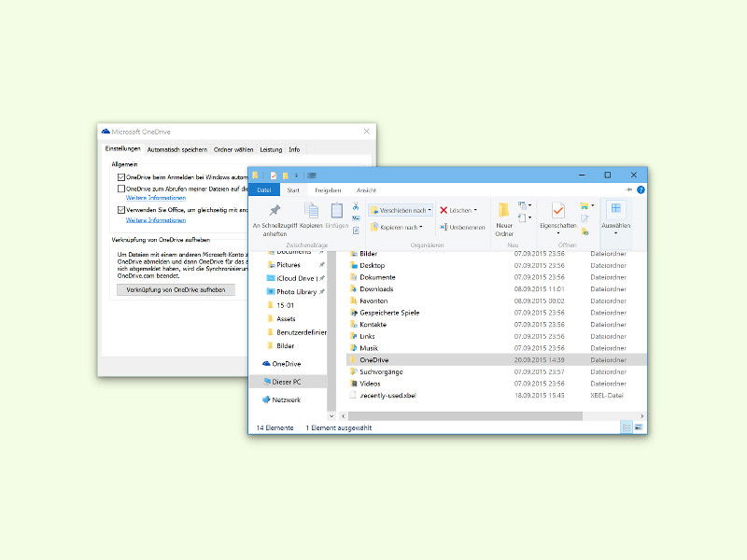Screen dimensions: 747x560
Task: Click the edit icon in Öffnen group
Action: point(585,218)
